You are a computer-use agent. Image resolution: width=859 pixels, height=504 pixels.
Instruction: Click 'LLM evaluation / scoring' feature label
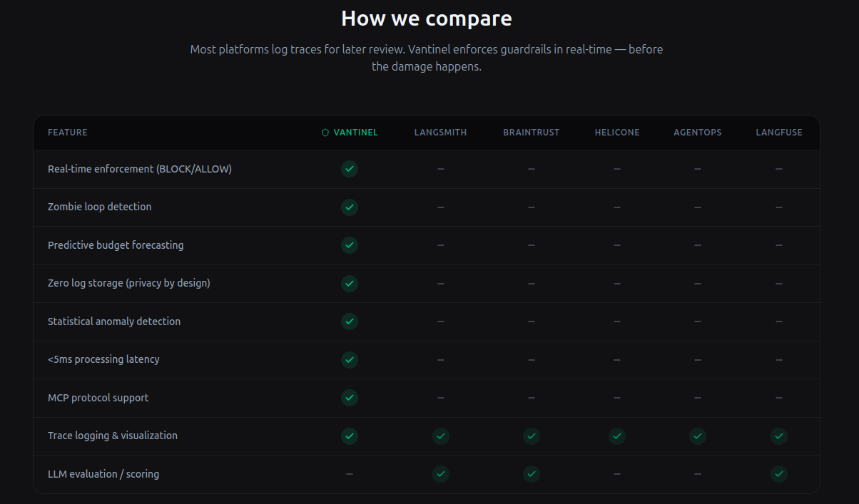103,474
